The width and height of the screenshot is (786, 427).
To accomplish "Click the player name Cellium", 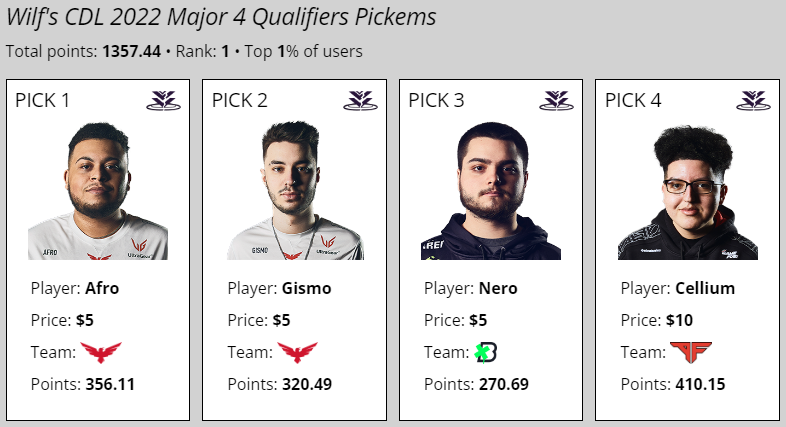I will point(705,288).
